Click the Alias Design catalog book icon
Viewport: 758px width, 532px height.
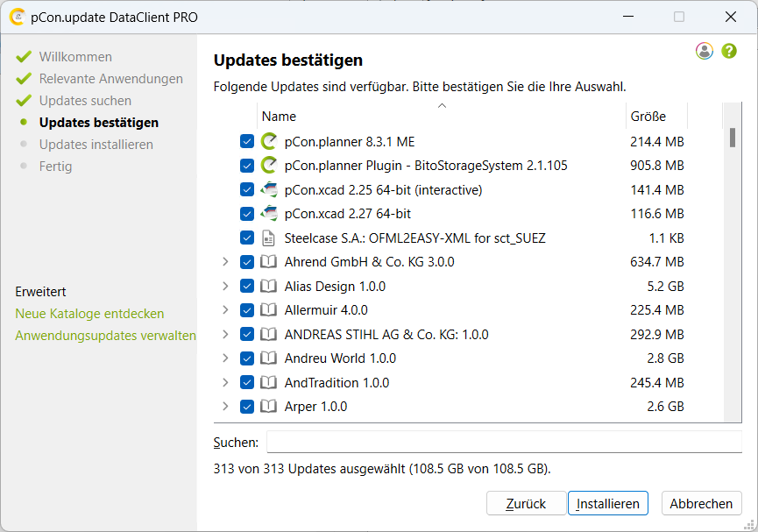click(268, 286)
